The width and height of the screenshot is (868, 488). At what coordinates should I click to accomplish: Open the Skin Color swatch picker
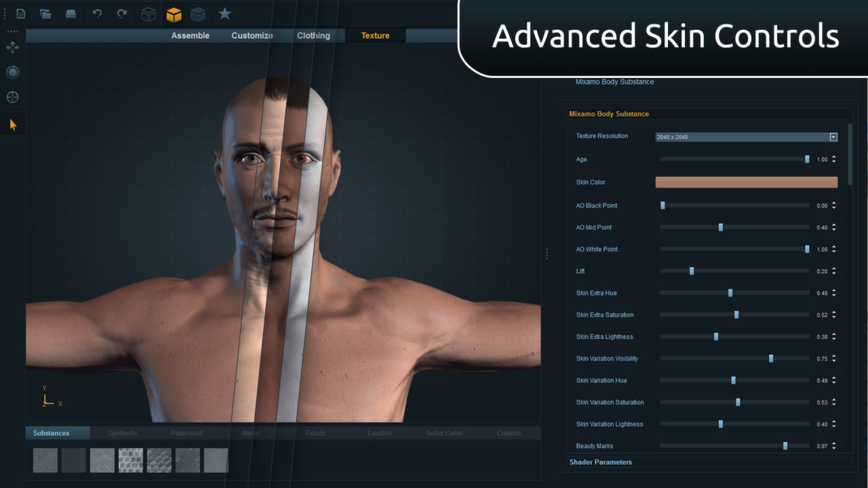click(x=746, y=182)
